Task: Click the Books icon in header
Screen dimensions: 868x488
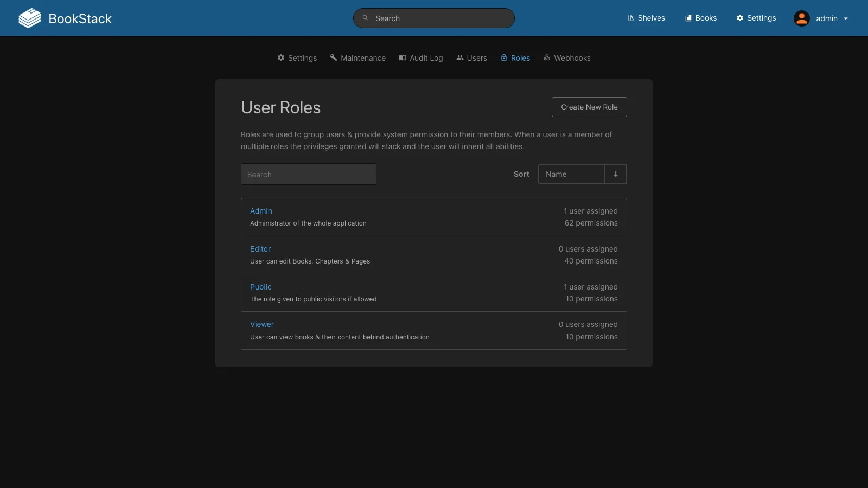Action: (688, 18)
